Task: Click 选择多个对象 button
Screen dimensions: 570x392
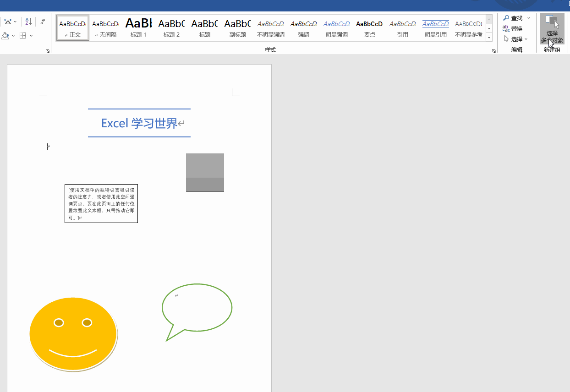Action: (x=552, y=29)
